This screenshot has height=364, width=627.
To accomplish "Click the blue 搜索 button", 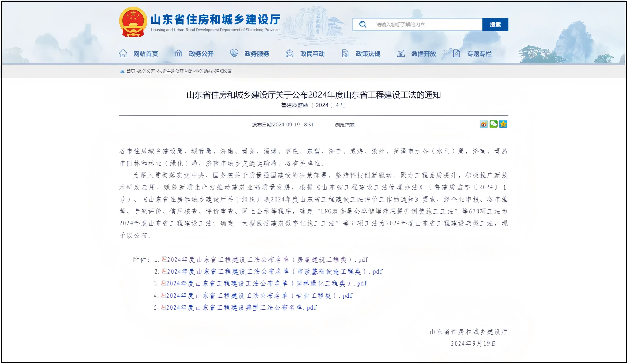I will (495, 24).
